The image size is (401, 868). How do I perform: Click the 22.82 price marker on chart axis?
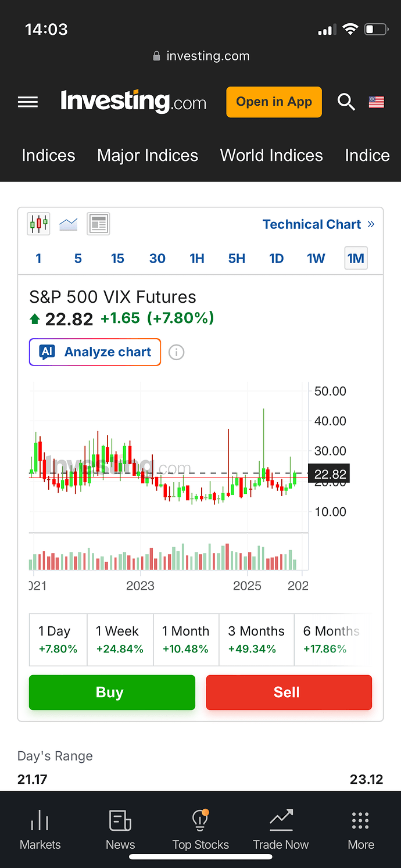[329, 475]
